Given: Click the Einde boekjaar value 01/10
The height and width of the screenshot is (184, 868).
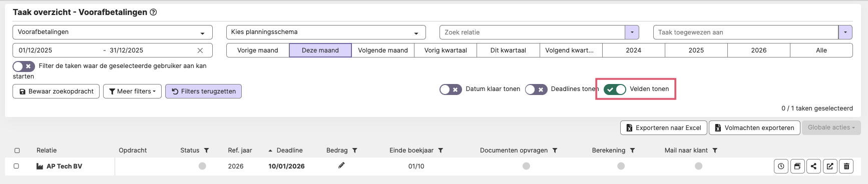Looking at the screenshot, I should tap(416, 166).
